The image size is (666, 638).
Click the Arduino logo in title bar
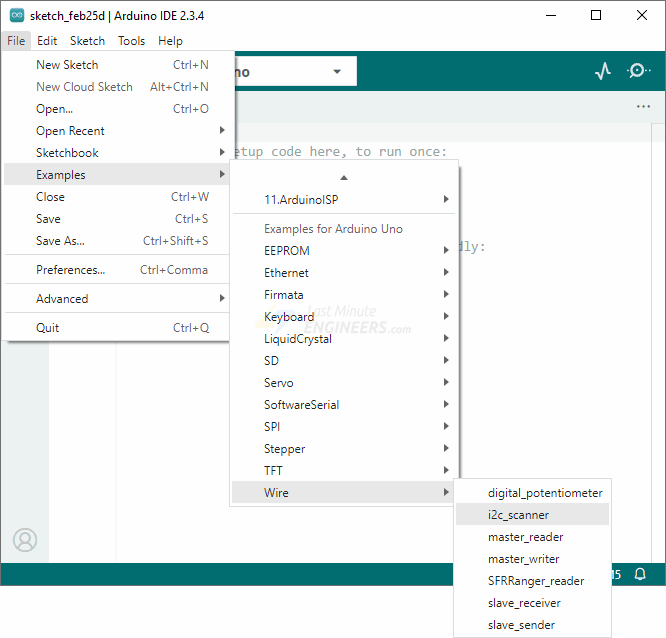click(x=17, y=15)
